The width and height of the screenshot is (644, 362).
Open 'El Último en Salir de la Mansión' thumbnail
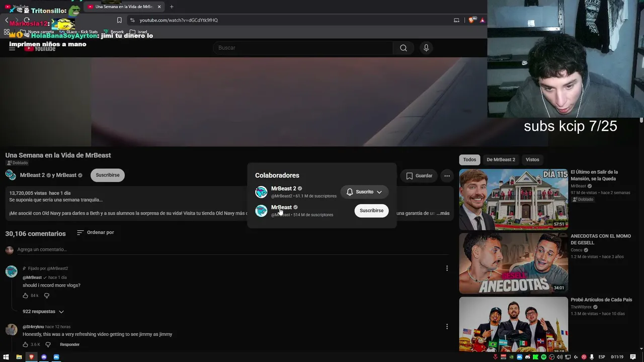click(513, 200)
